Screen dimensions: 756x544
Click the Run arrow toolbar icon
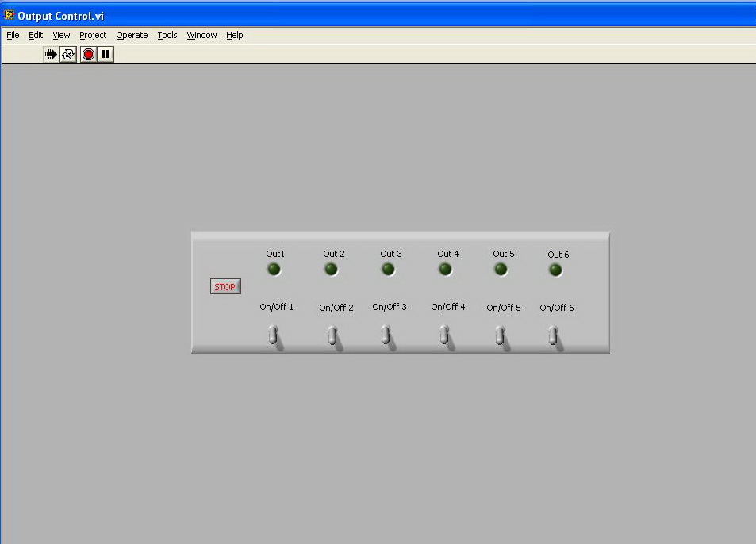click(x=51, y=55)
